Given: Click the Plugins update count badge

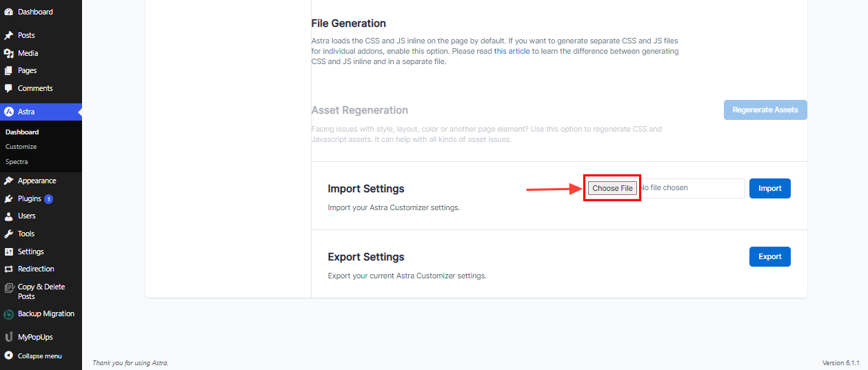Looking at the screenshot, I should point(48,198).
